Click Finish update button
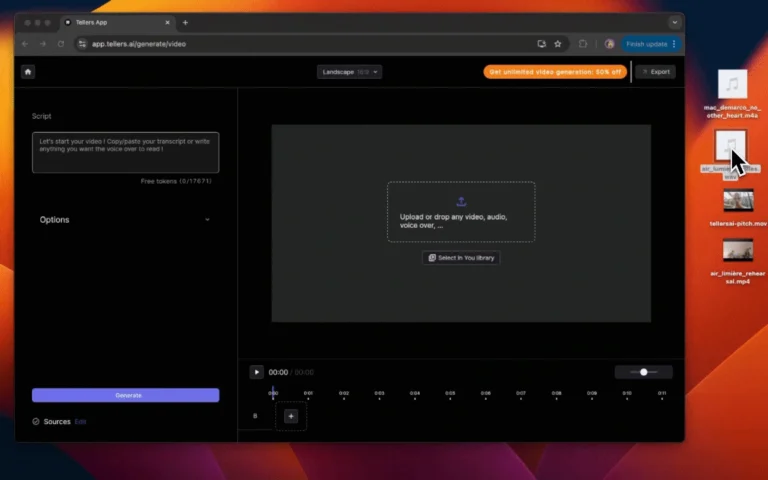 647,44
